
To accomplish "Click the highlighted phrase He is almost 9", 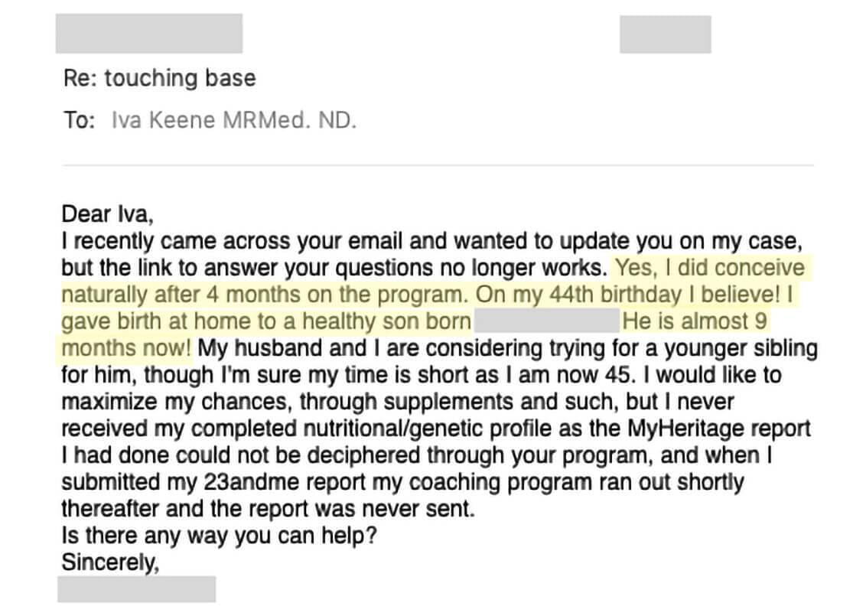I will 695,321.
